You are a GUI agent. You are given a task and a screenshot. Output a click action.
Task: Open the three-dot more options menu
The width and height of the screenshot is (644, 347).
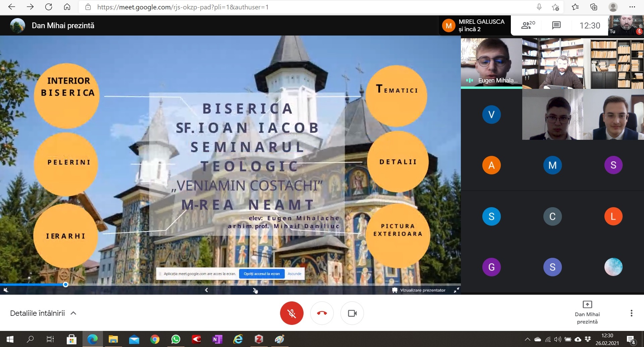click(631, 313)
